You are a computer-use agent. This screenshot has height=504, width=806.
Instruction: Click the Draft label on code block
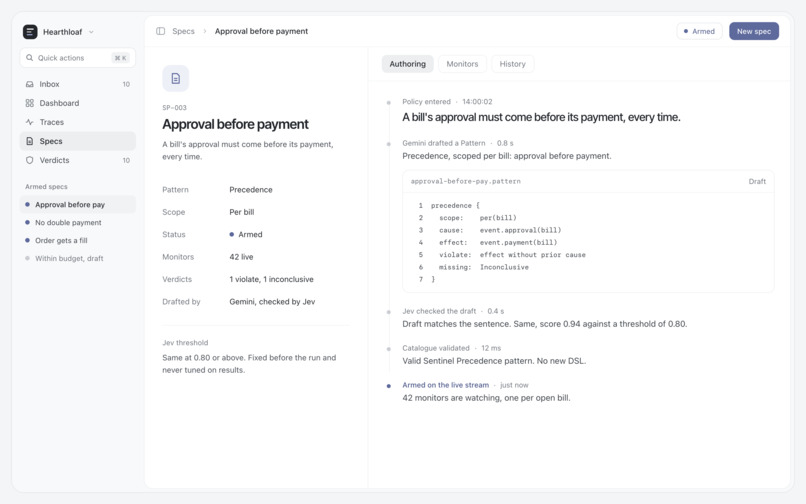click(757, 181)
